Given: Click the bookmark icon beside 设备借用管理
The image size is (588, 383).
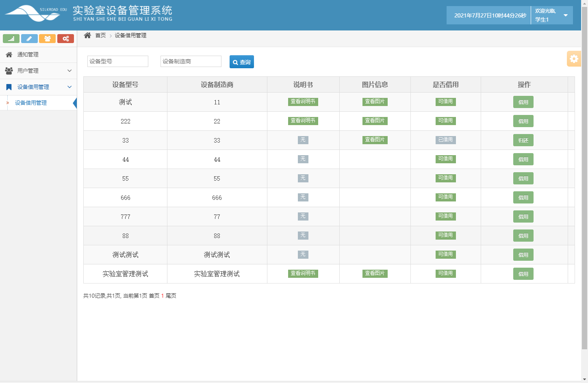Looking at the screenshot, I should 8,87.
